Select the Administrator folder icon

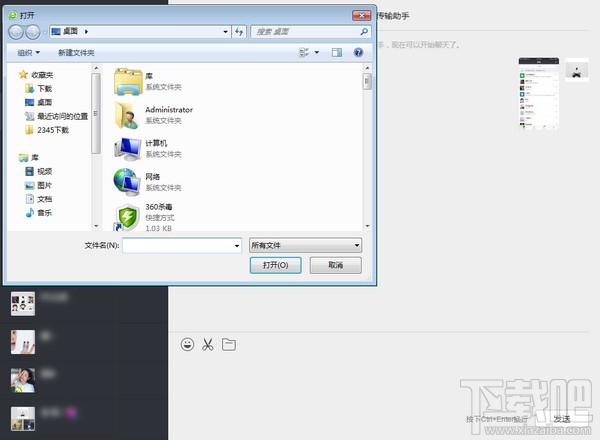click(127, 115)
